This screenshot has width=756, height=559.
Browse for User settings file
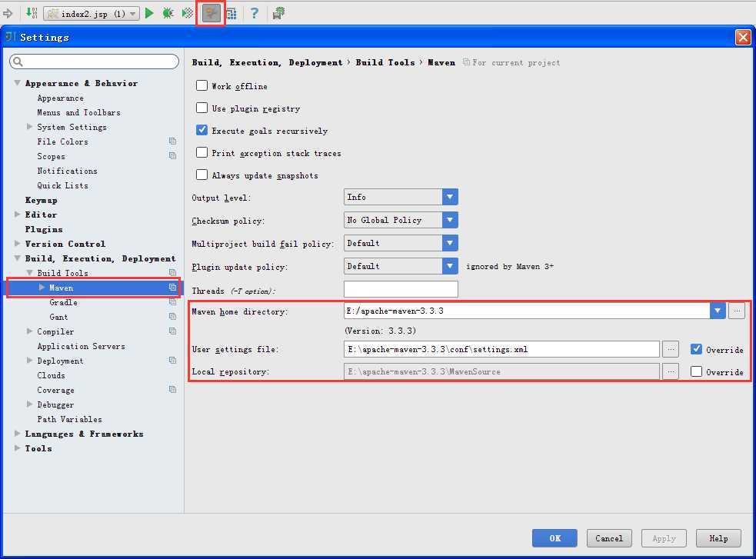click(671, 349)
